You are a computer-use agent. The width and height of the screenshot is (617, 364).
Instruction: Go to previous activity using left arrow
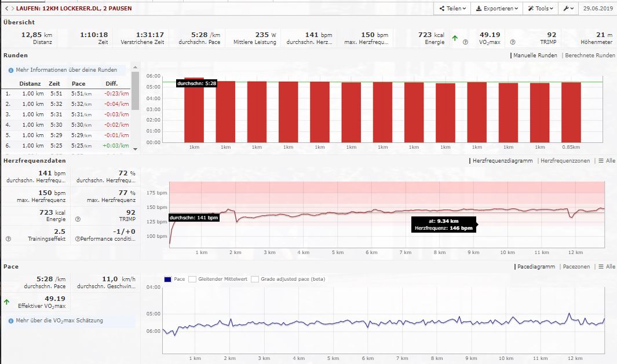tap(5, 9)
